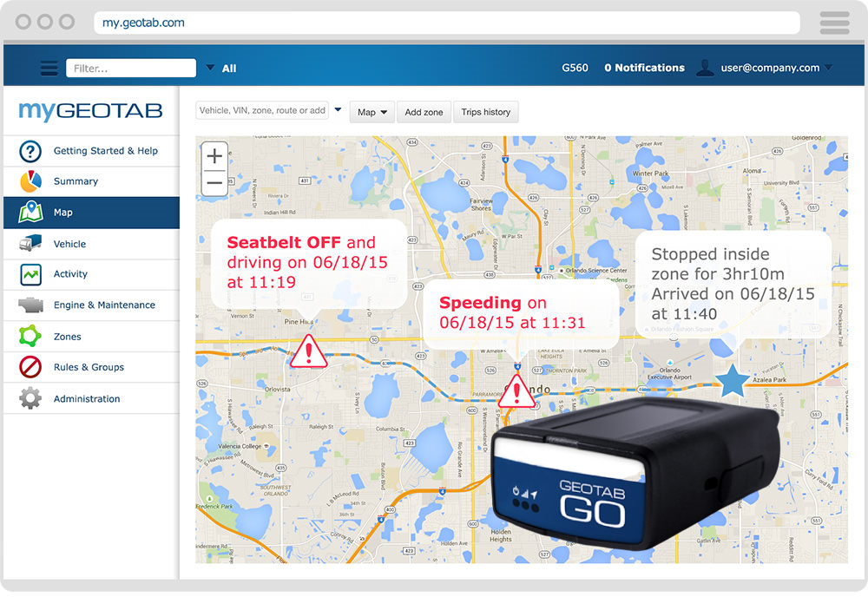This screenshot has width=868, height=597.
Task: Click the my.geotab.com address bar
Action: pyautogui.click(x=447, y=23)
